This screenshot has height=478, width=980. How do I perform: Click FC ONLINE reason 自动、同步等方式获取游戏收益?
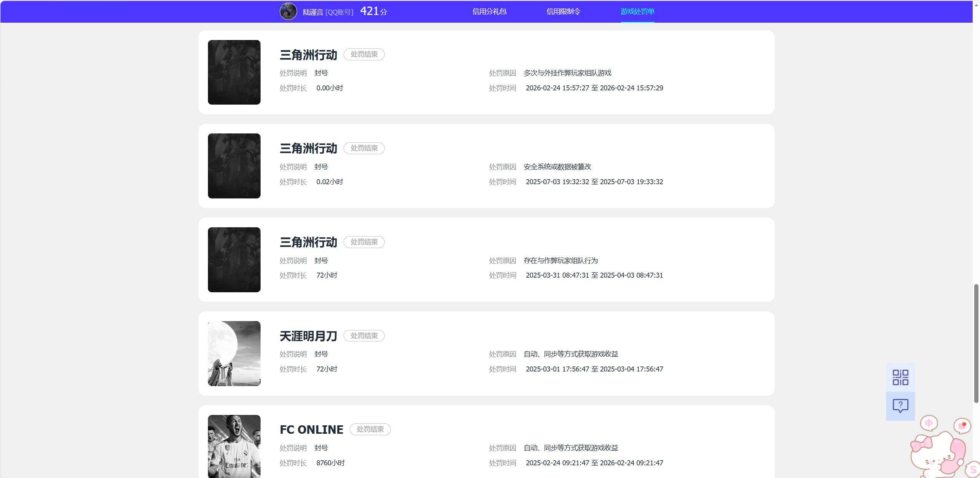point(571,448)
